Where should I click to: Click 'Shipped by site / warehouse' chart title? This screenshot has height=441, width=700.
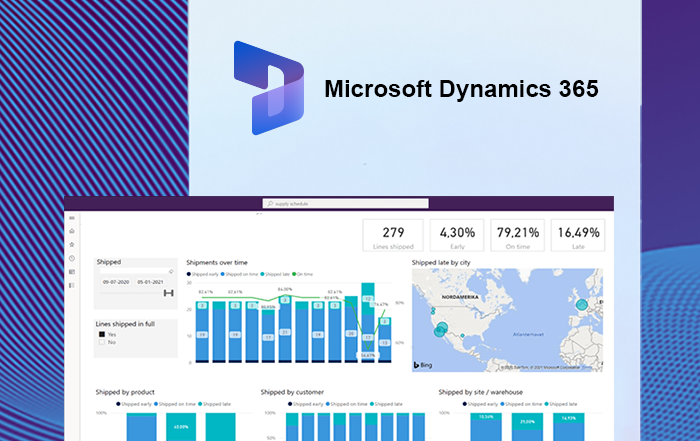(480, 392)
